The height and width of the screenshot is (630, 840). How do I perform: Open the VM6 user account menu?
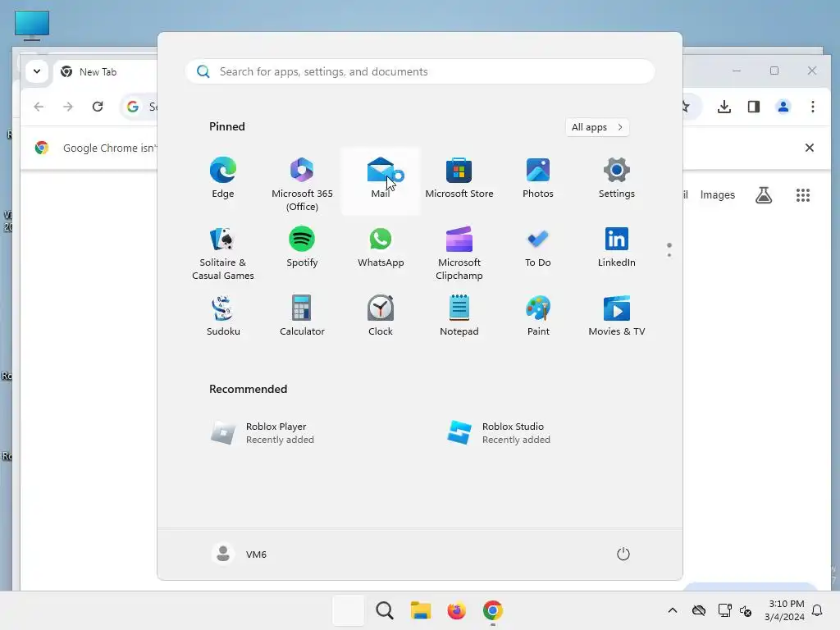tap(239, 554)
